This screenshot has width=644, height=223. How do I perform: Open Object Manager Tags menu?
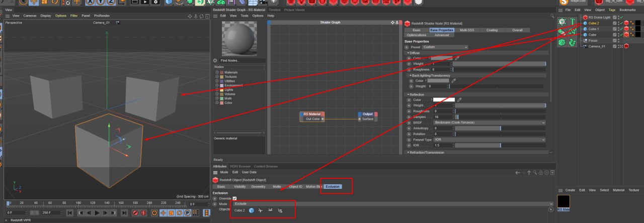coord(612,10)
